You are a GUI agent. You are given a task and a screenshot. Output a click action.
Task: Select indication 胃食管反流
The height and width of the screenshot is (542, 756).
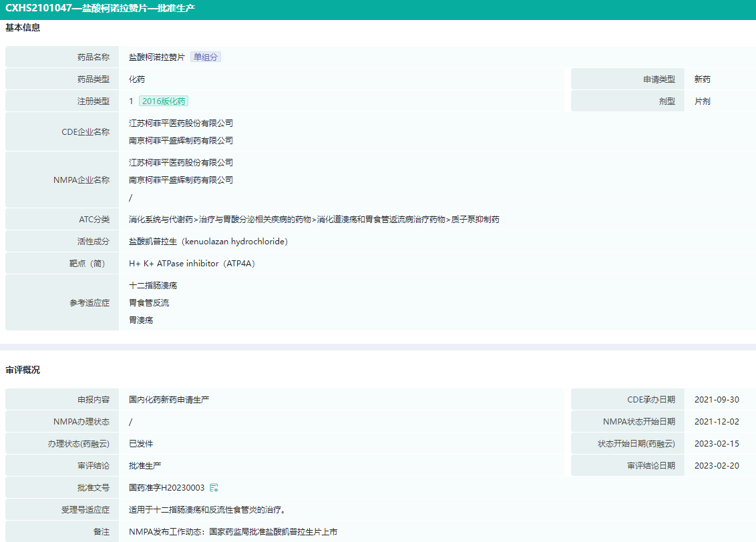click(x=149, y=303)
